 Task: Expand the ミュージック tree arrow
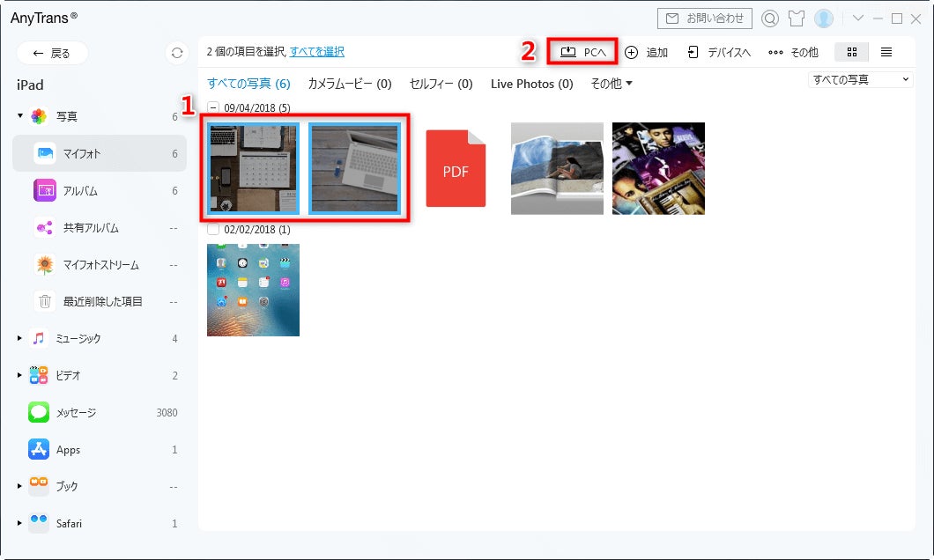[x=19, y=338]
